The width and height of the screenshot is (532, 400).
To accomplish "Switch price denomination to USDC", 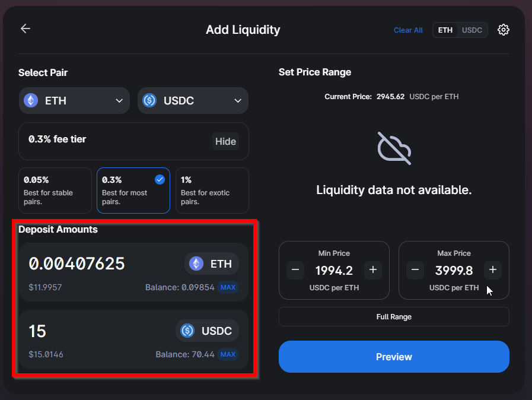I will (472, 30).
